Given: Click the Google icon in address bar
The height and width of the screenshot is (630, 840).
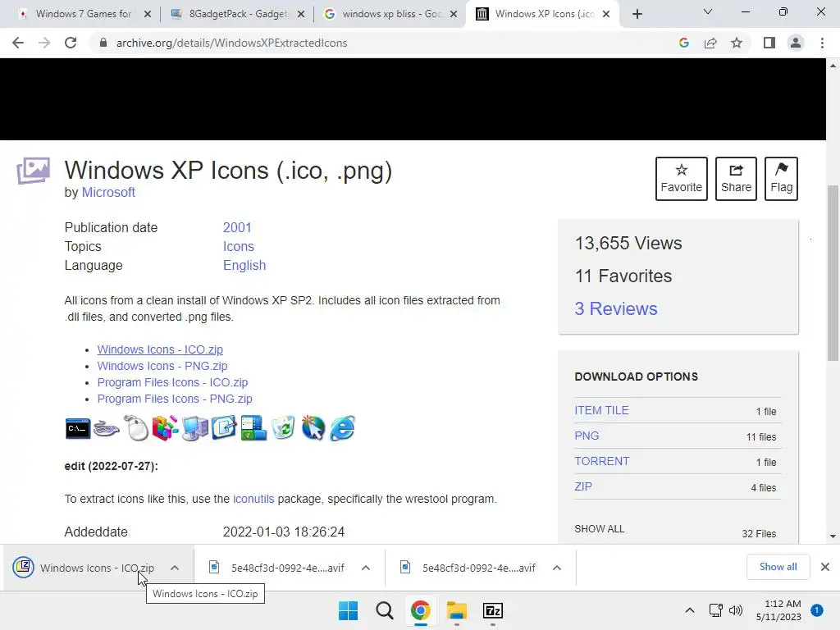Looking at the screenshot, I should pos(684,43).
